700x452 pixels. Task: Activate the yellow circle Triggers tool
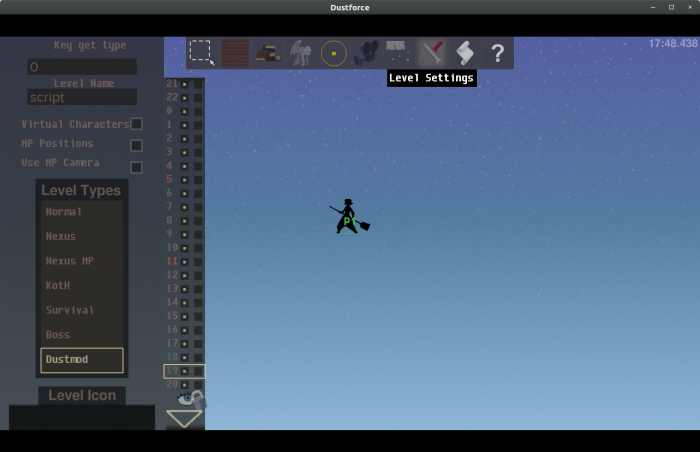333,53
